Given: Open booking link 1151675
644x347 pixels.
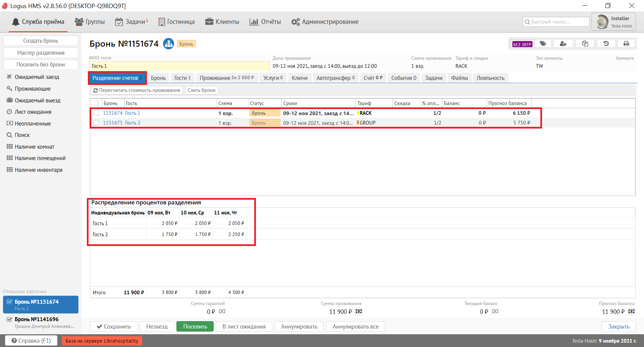Looking at the screenshot, I should pyautogui.click(x=113, y=123).
